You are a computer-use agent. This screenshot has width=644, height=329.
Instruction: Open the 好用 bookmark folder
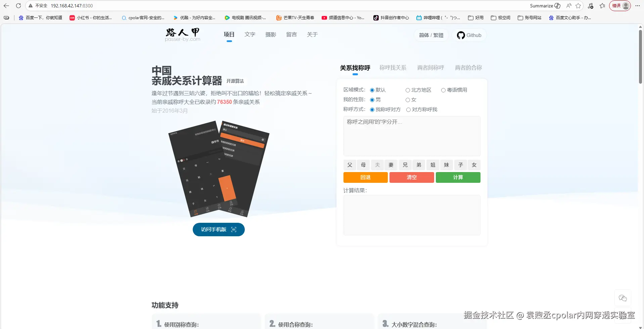476,18
